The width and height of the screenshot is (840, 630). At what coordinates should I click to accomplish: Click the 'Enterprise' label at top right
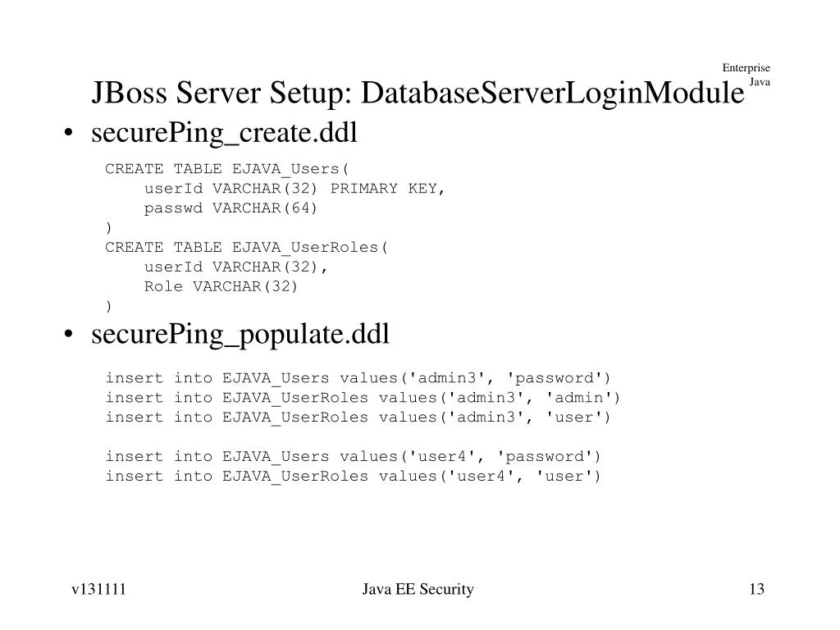pos(746,68)
